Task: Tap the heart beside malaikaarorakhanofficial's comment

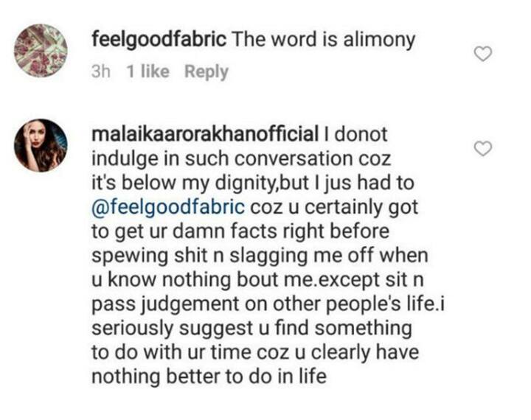Action: pos(482,149)
